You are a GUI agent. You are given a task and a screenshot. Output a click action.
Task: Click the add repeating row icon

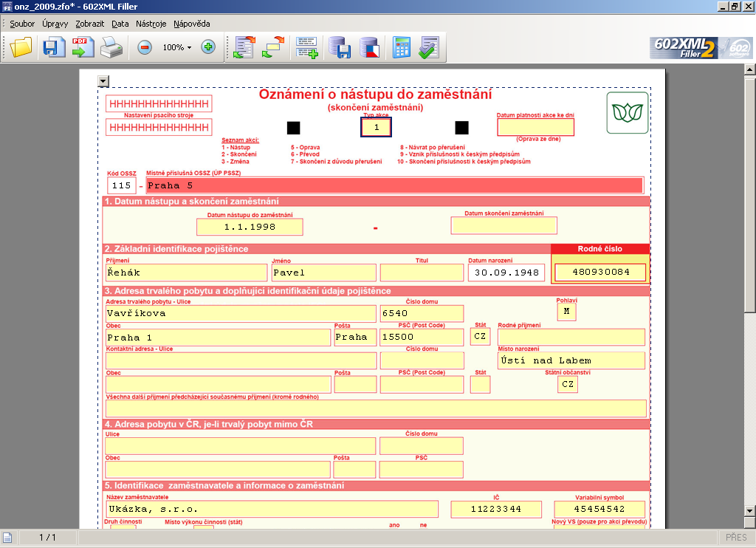[x=307, y=47]
